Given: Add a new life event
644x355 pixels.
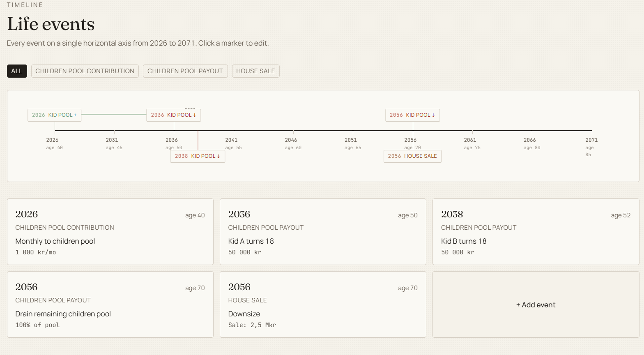Looking at the screenshot, I should click(x=536, y=304).
